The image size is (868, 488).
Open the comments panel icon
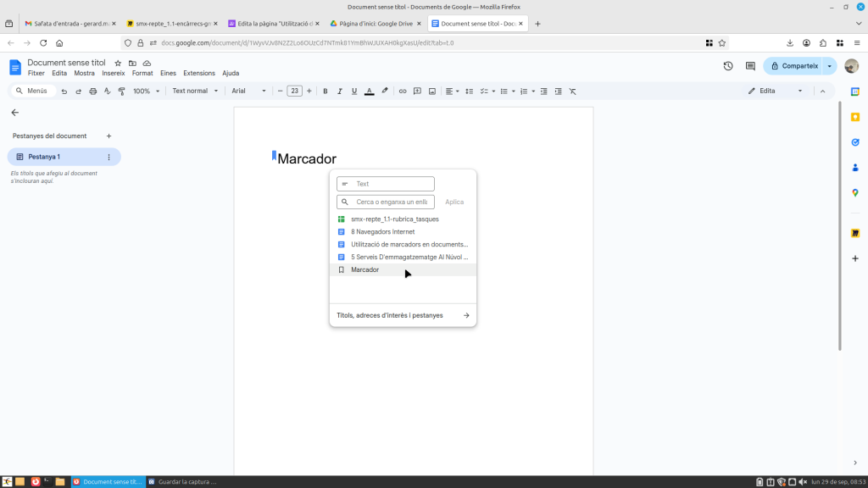pyautogui.click(x=750, y=66)
